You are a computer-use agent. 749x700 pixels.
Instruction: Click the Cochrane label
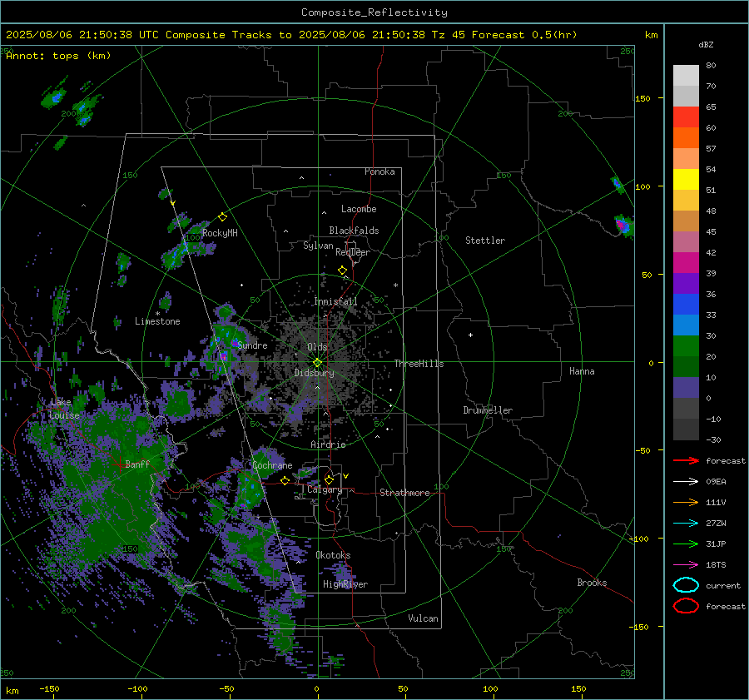(272, 465)
